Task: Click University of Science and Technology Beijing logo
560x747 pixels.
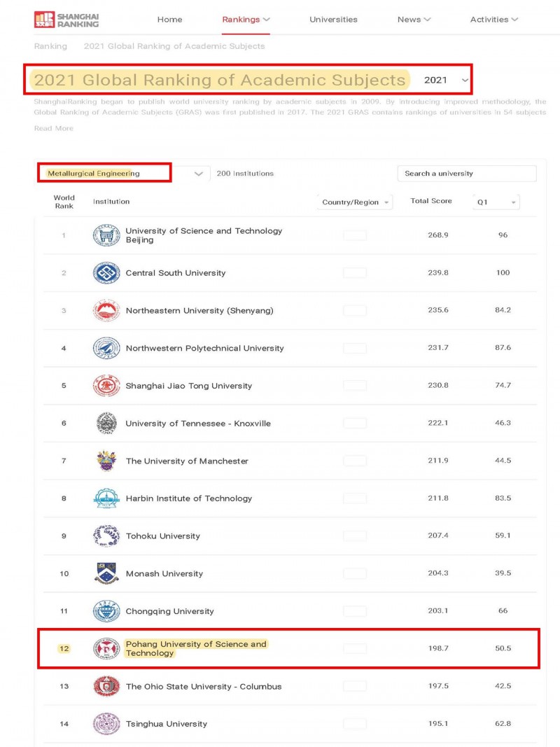Action: tap(106, 235)
